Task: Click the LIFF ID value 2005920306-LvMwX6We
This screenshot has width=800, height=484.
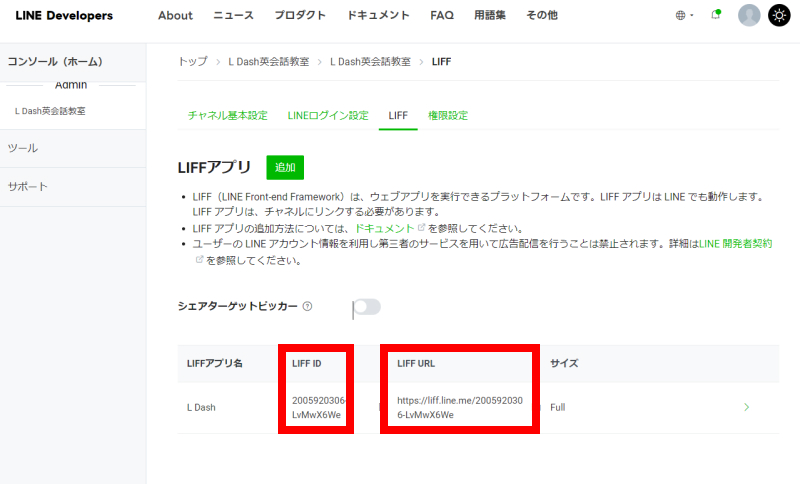Action: click(317, 407)
